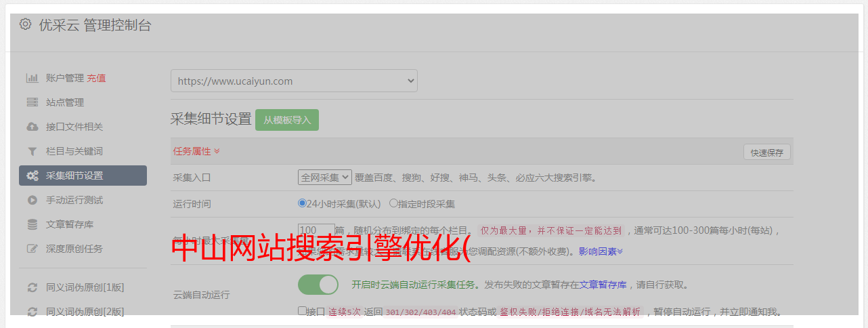This screenshot has width=868, height=328.
Task: Check the 接口 连续5次 checkbox
Action: (302, 311)
